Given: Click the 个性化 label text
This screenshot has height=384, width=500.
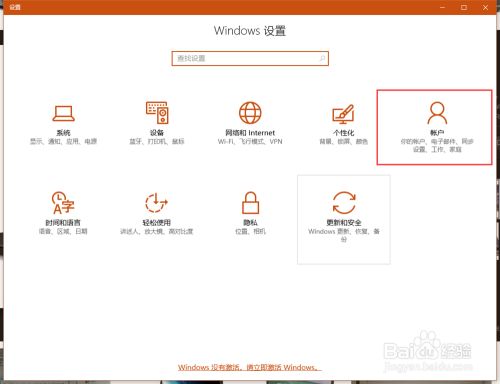Looking at the screenshot, I should click(344, 133).
